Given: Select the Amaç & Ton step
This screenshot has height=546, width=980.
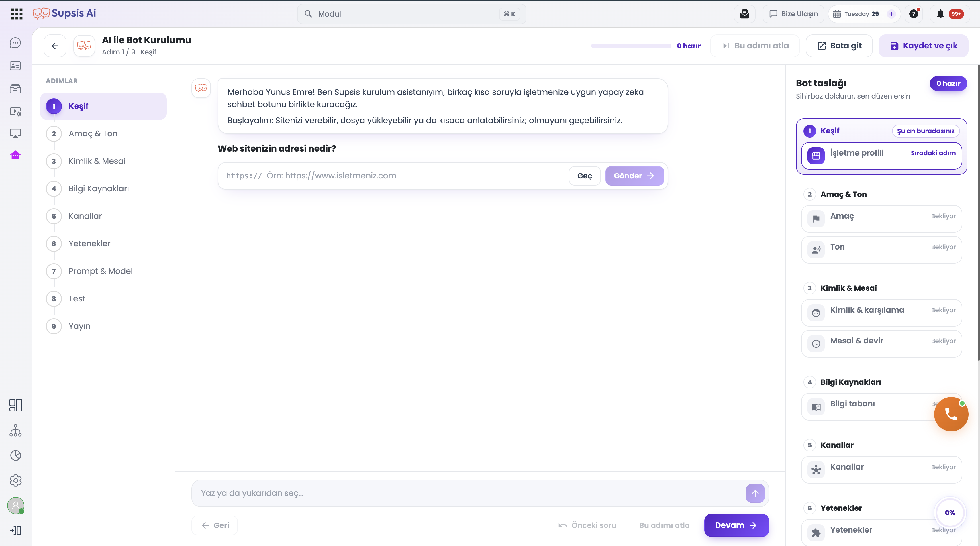Looking at the screenshot, I should pyautogui.click(x=103, y=134).
